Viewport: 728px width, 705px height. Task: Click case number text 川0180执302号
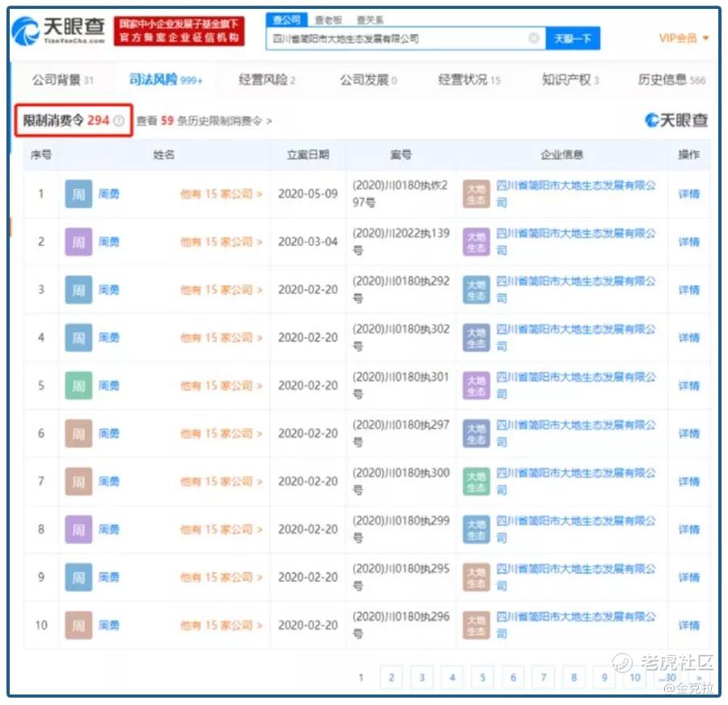(x=401, y=338)
